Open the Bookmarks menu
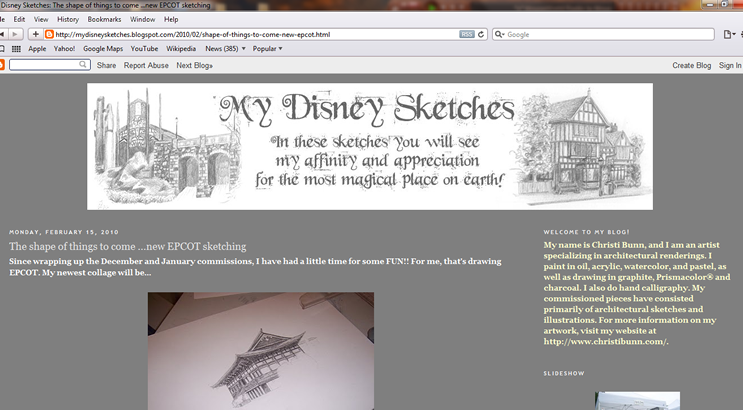Screen dimensions: 743x410 pos(104,19)
